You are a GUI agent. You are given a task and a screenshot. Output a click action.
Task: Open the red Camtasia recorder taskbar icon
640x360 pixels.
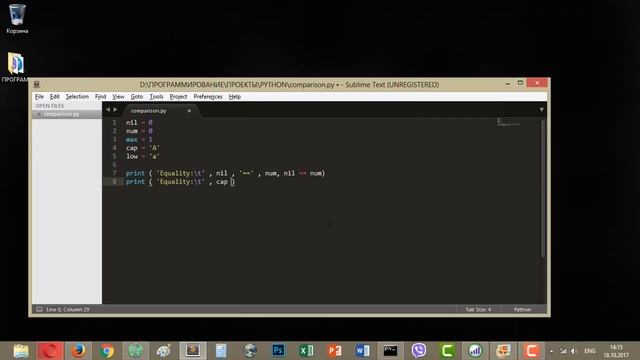531,351
